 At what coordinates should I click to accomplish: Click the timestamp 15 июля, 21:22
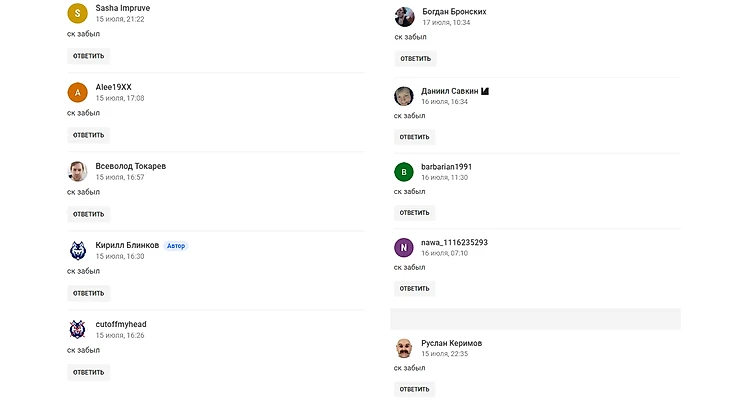(x=120, y=19)
